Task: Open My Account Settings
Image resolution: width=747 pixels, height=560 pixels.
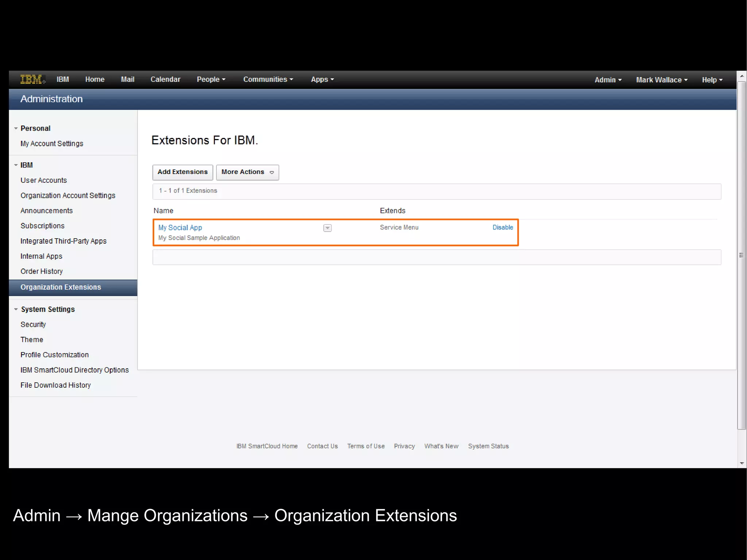Action: (52, 144)
